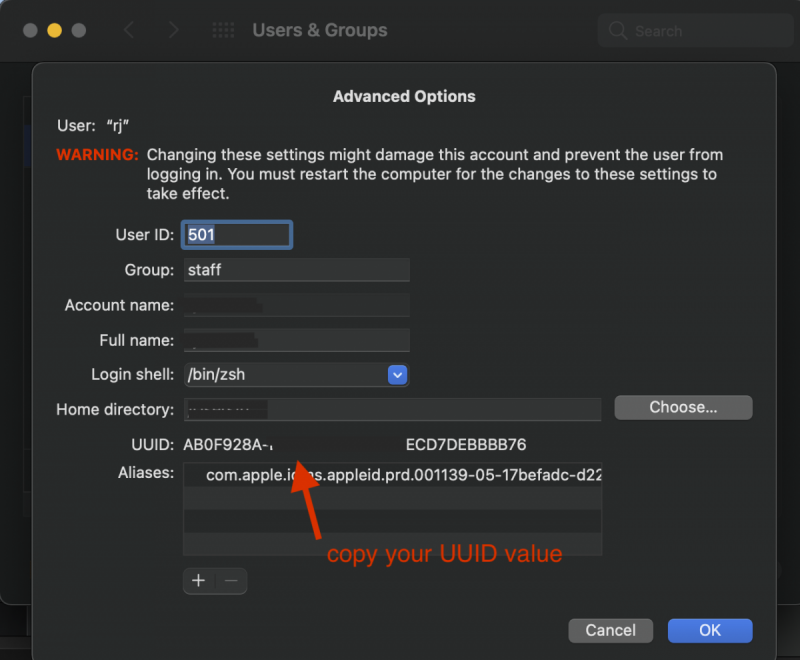
Task: Click the Group field containing staff
Action: pos(296,270)
